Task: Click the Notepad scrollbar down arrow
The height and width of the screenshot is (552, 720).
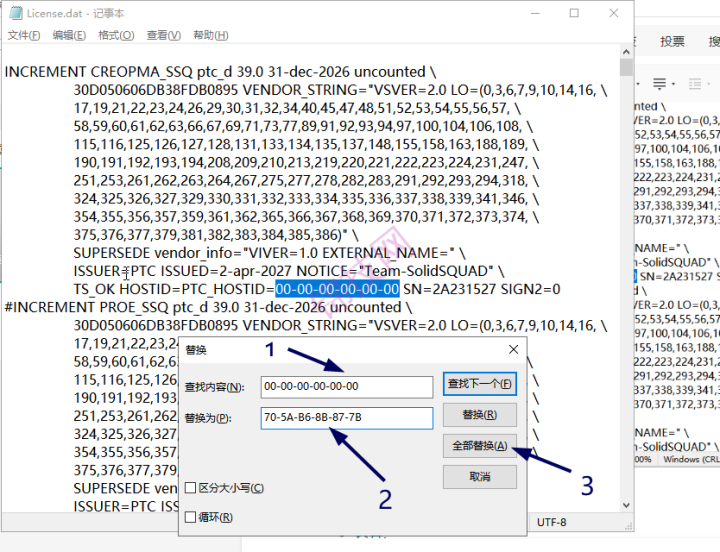Action: coord(626,505)
